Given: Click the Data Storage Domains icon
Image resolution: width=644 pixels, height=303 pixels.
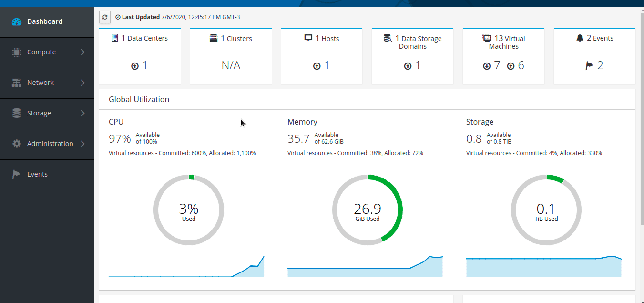Looking at the screenshot, I should pos(388,38).
